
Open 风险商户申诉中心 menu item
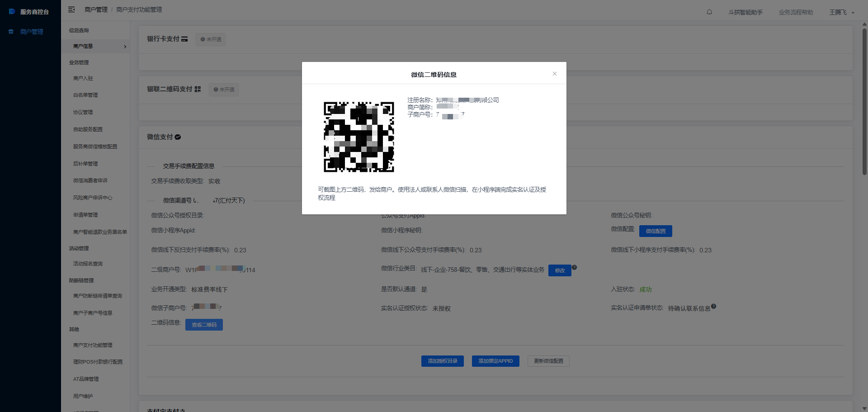tap(93, 198)
